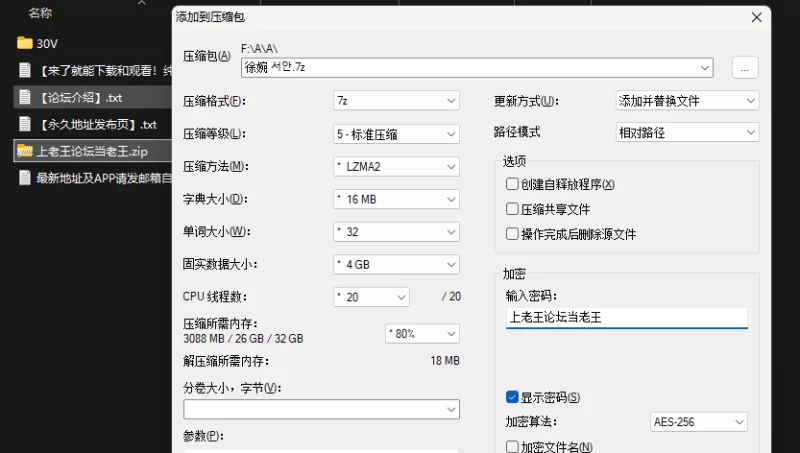Click the 最新地址及APP请发邮箱 file name
800x453 pixels.
104,178
